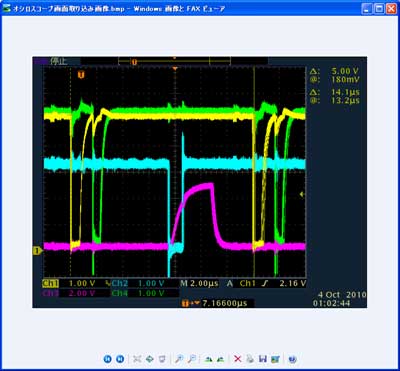Delete the image with the red X

coord(238,359)
